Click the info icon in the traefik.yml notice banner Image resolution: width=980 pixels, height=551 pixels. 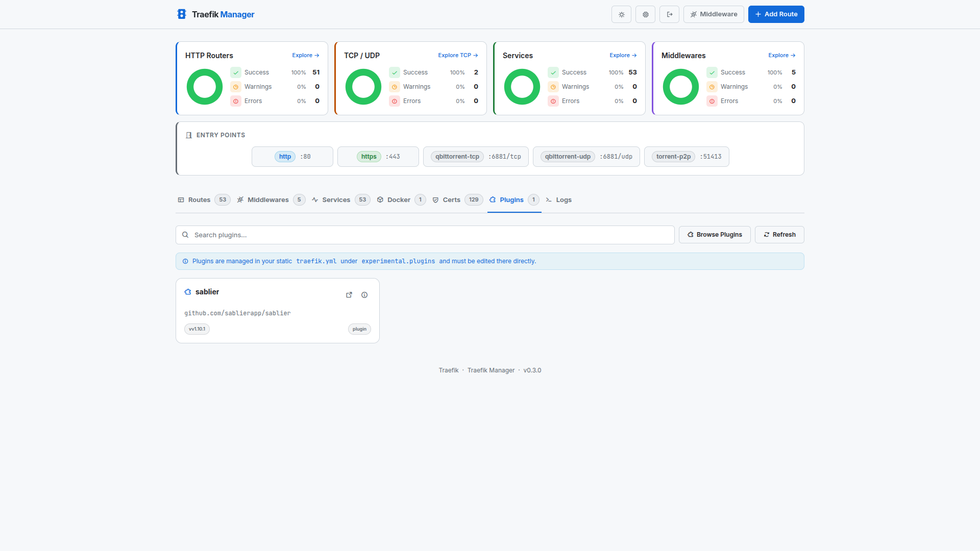[185, 261]
